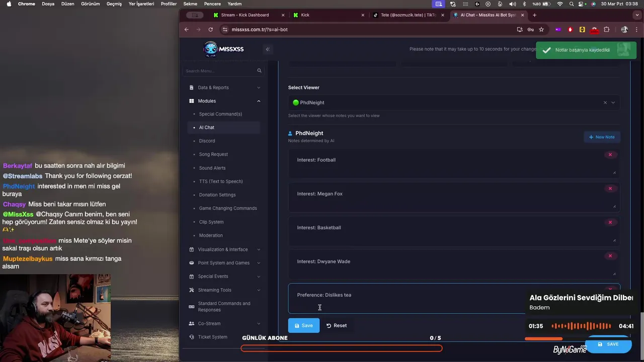Open the password key icon in address bar
644x362 pixels.
click(530, 30)
